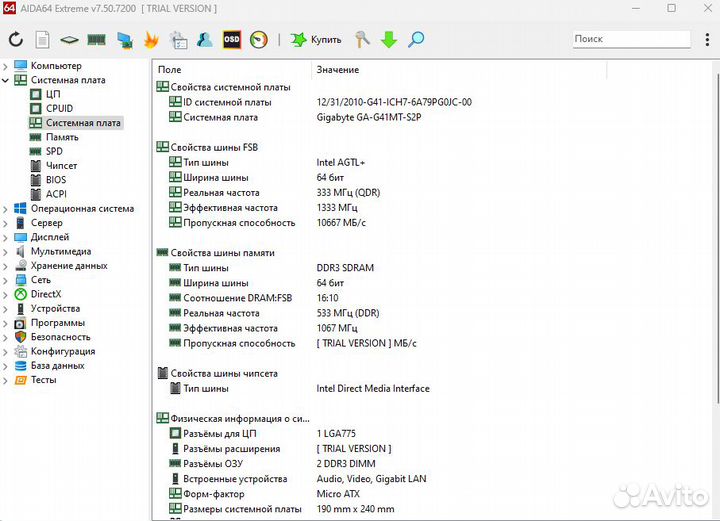Screen dimensions: 720x521
Task: Select the 1067 МГц value
Action: pyautogui.click(x=337, y=328)
